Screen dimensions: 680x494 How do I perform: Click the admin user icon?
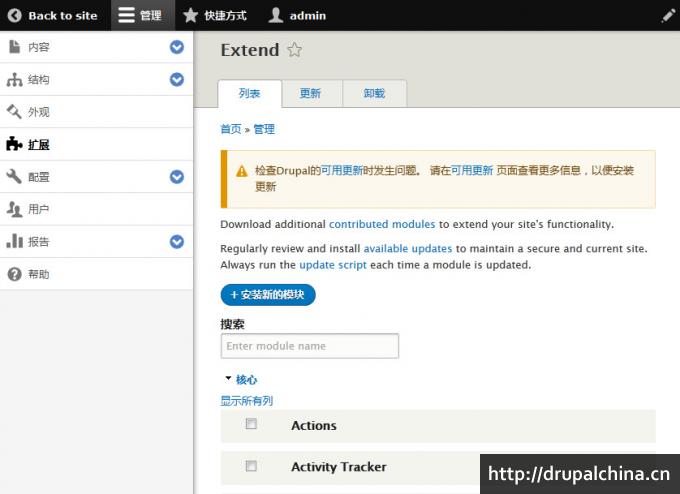tap(275, 15)
